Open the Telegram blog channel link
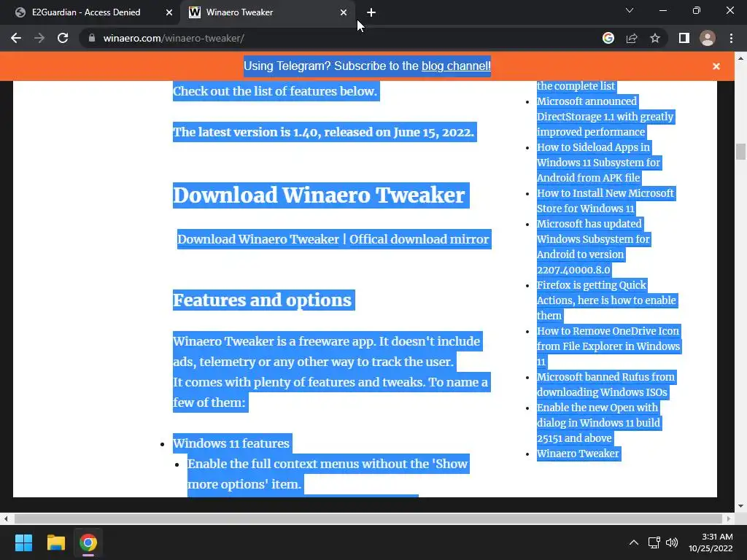The image size is (747, 560). (456, 66)
